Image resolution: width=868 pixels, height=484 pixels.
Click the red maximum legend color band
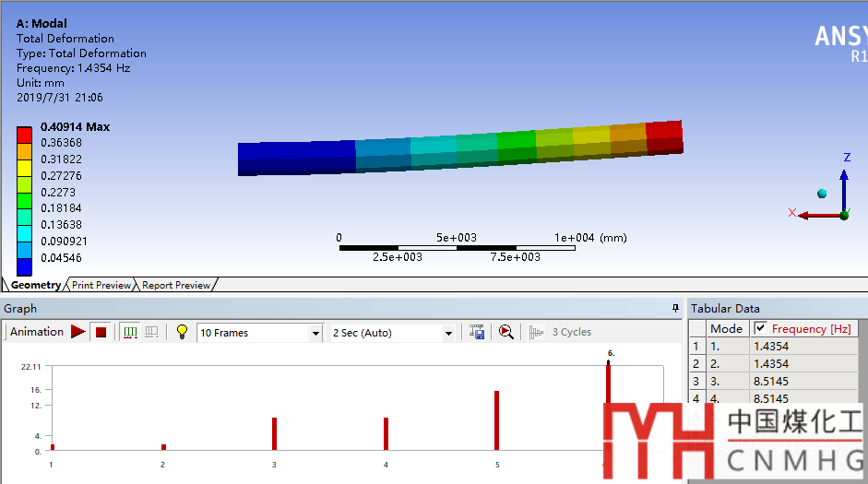click(25, 135)
